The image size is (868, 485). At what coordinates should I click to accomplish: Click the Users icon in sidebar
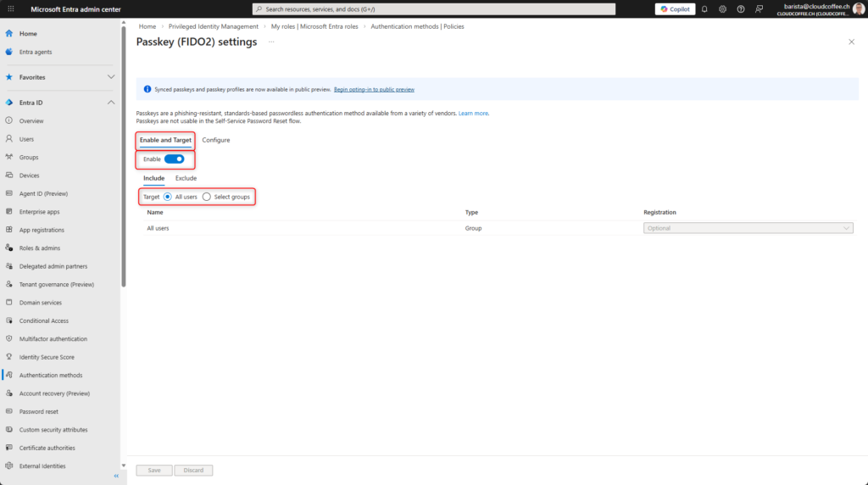point(8,138)
